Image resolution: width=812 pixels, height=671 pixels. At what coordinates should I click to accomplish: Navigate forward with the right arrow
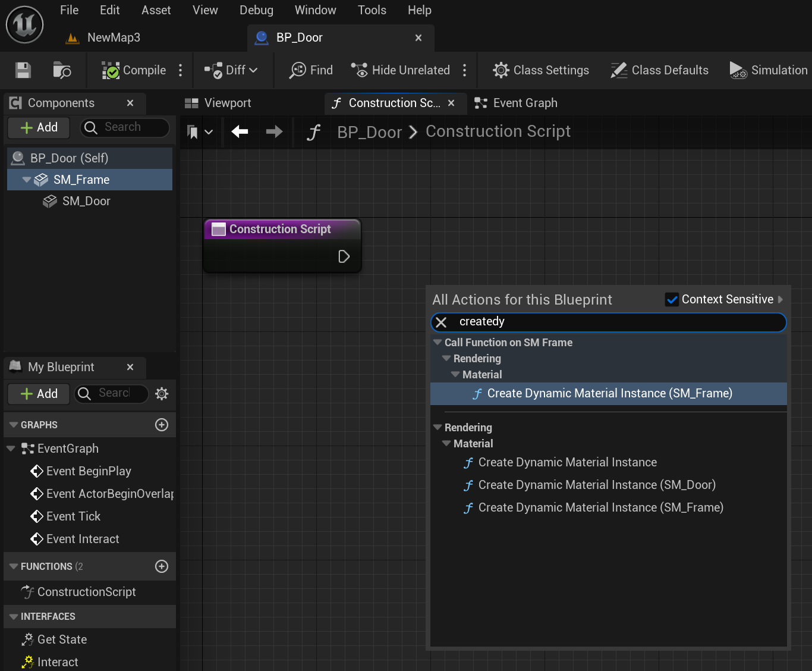(274, 131)
